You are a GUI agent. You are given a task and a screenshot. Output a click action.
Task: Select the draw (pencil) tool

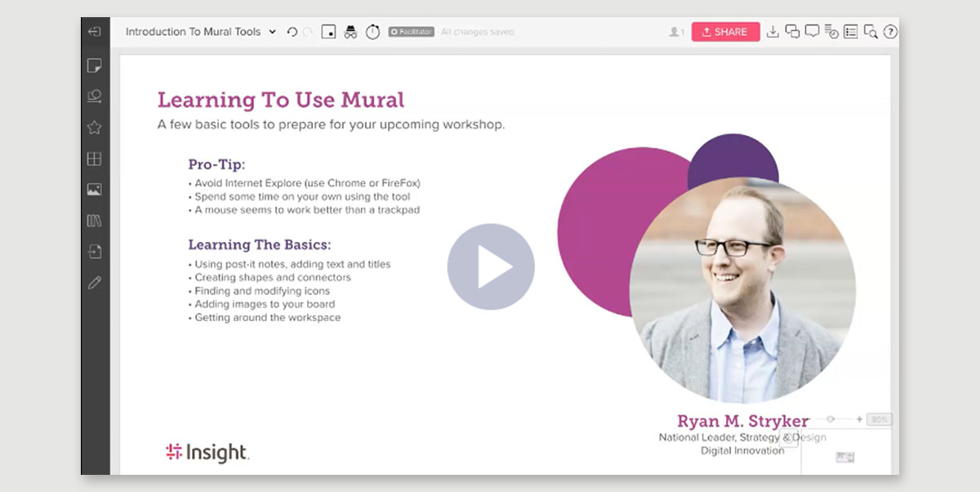click(x=93, y=283)
